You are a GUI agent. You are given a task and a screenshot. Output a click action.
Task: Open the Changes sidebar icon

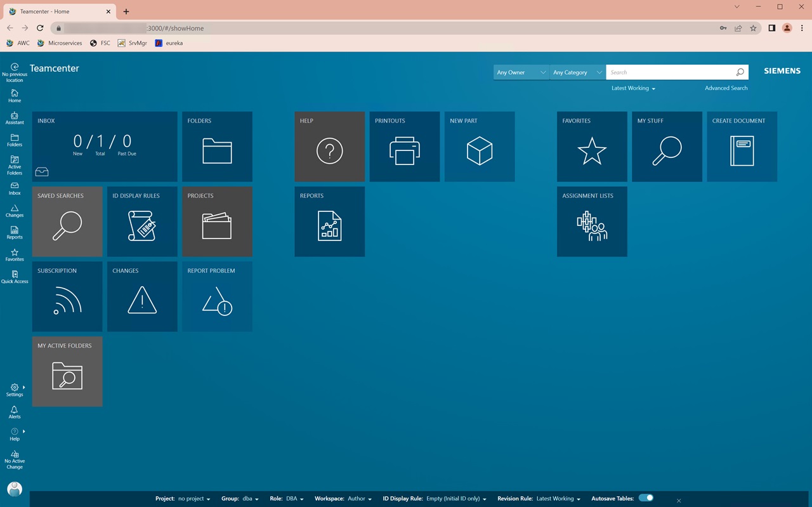15,211
